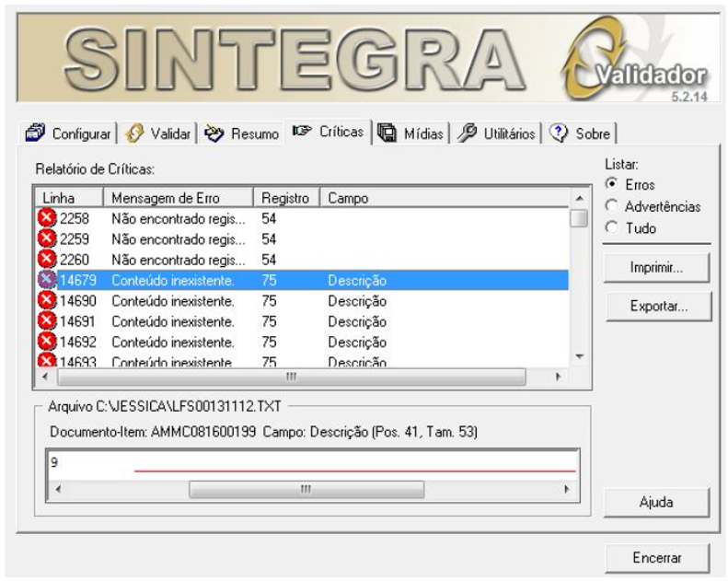728x581 pixels.
Task: Click the Configurar tab icon
Action: point(35,134)
